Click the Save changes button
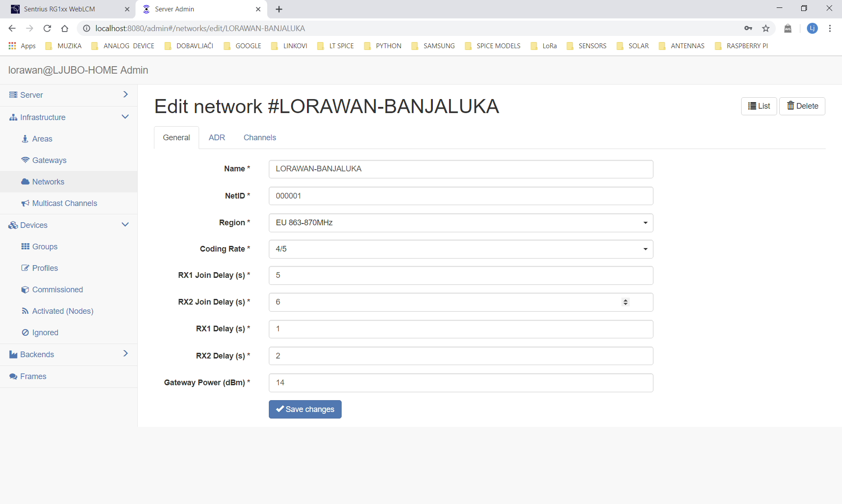This screenshot has width=842, height=504. click(305, 409)
